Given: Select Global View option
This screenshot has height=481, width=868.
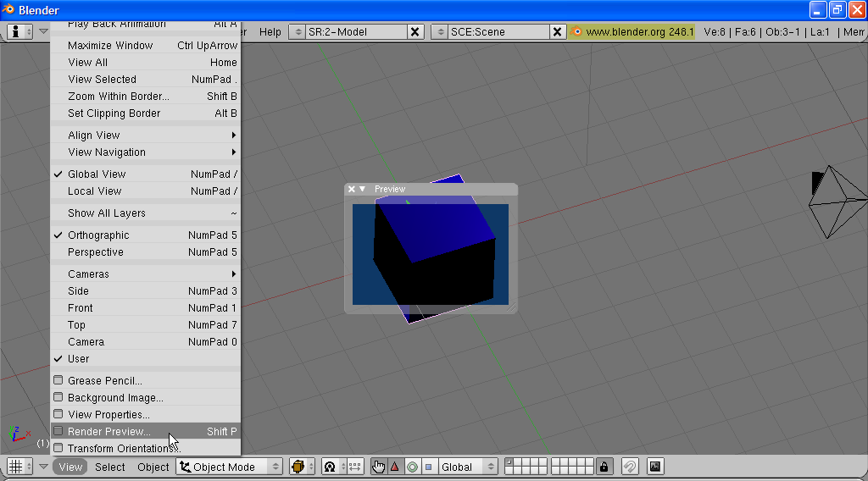Looking at the screenshot, I should click(146, 174).
